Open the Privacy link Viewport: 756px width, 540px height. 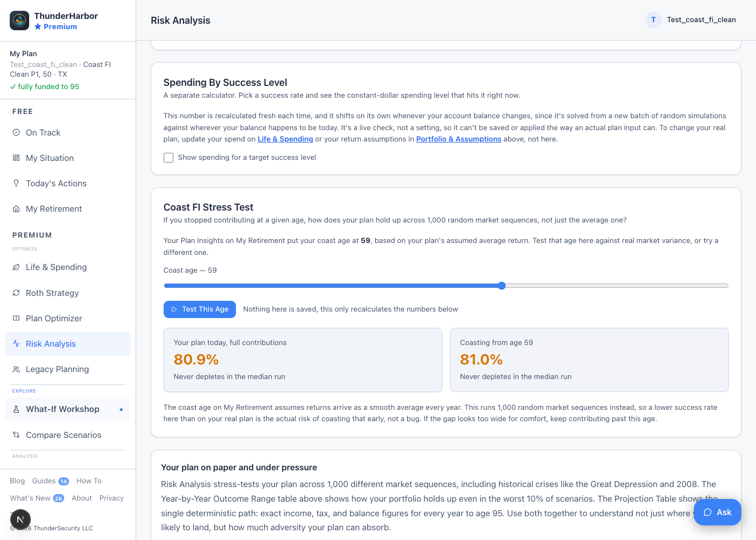pyautogui.click(x=111, y=498)
